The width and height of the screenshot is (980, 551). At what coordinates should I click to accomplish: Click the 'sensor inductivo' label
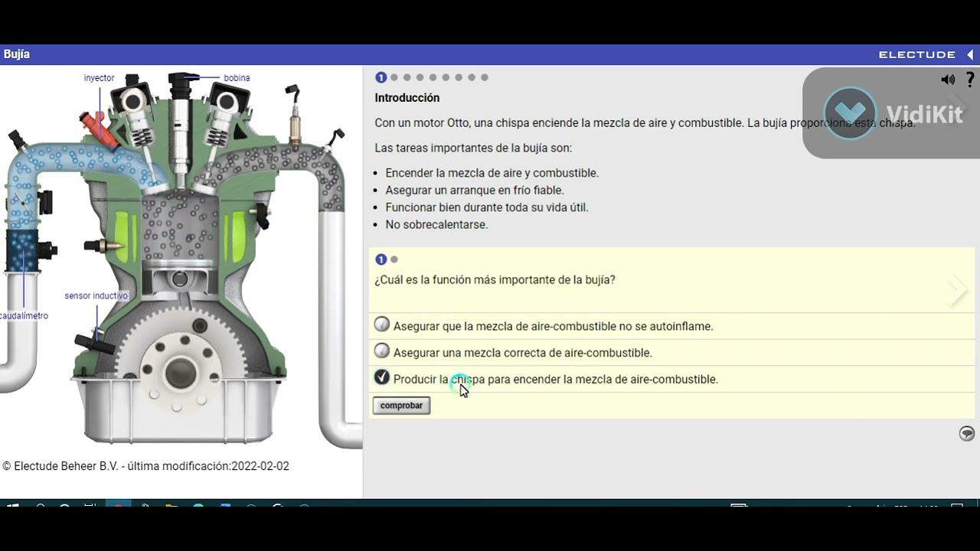point(96,296)
